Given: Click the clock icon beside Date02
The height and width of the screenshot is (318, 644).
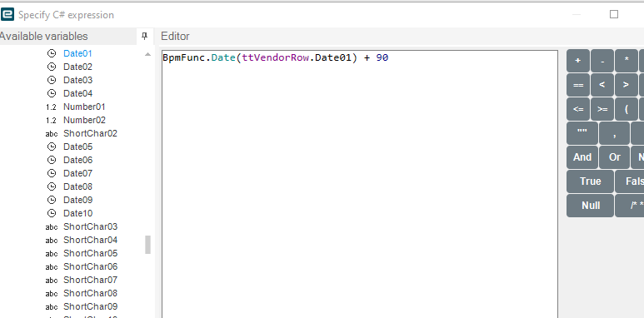Looking at the screenshot, I should pos(52,67).
